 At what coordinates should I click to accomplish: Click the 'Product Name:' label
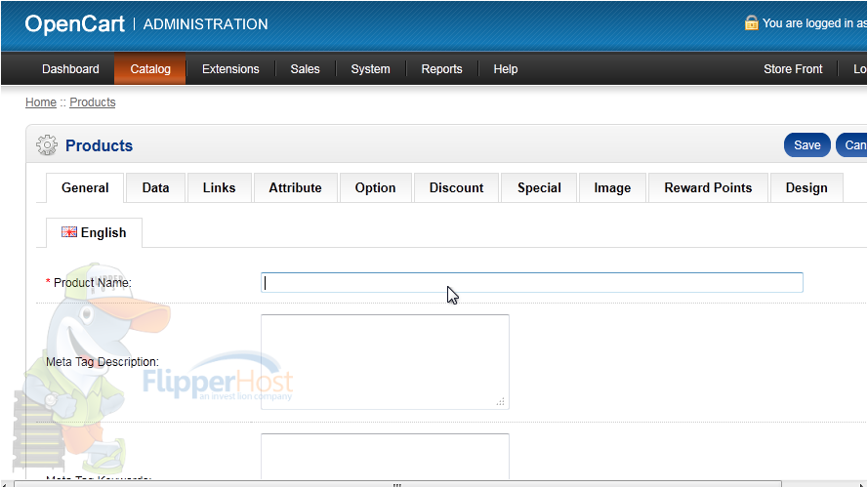coord(93,283)
